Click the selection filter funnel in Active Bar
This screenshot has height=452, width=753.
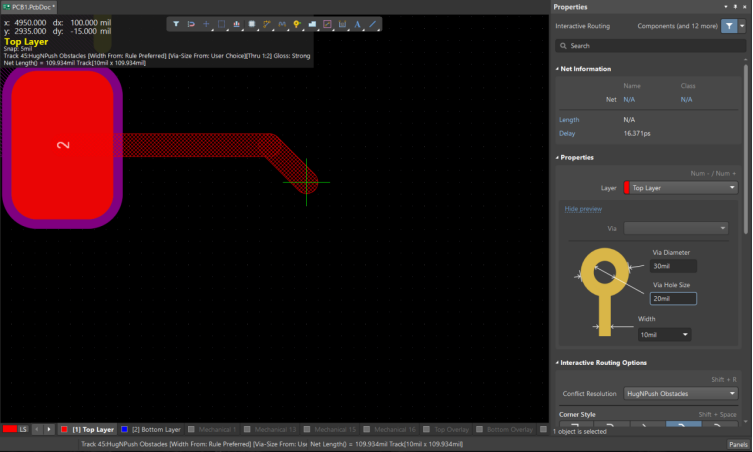coord(176,24)
